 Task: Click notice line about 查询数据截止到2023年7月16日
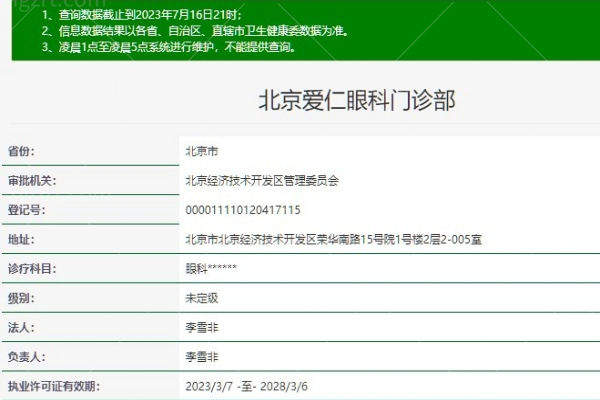click(x=142, y=15)
